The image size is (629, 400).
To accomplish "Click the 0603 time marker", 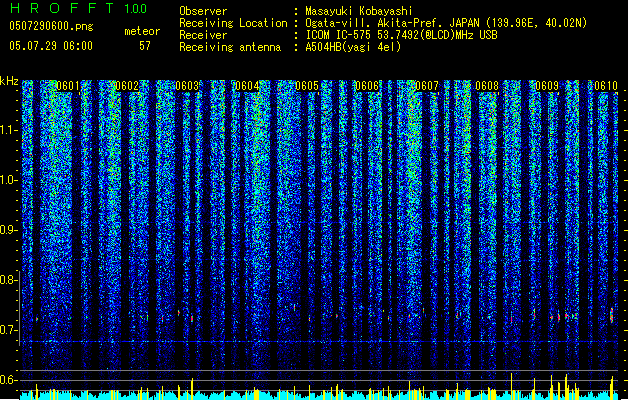I will pyautogui.click(x=187, y=86).
